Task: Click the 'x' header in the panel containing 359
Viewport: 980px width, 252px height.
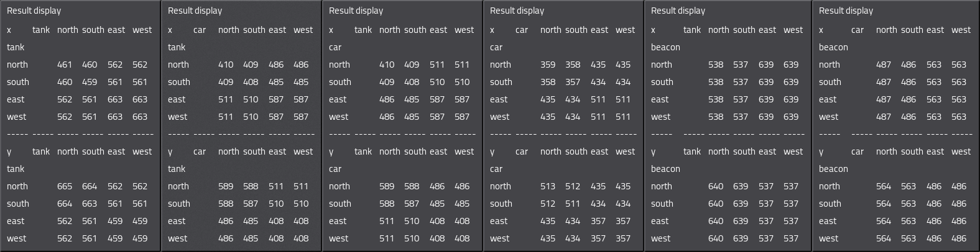Action: 492,30
